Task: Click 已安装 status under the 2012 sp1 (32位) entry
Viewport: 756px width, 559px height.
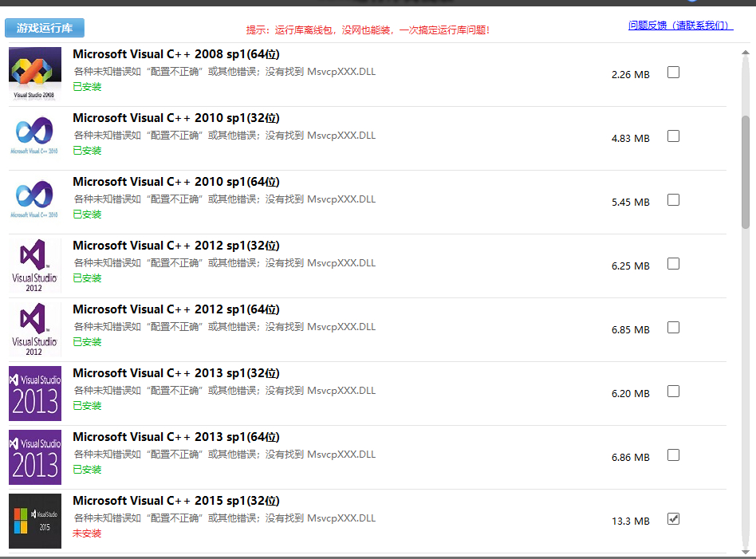Action: coord(87,278)
